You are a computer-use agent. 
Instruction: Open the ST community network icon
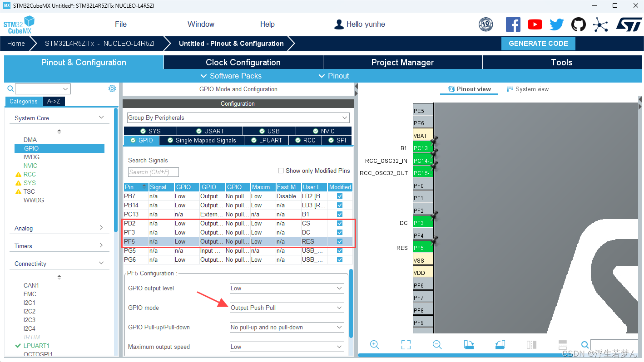[x=600, y=24]
